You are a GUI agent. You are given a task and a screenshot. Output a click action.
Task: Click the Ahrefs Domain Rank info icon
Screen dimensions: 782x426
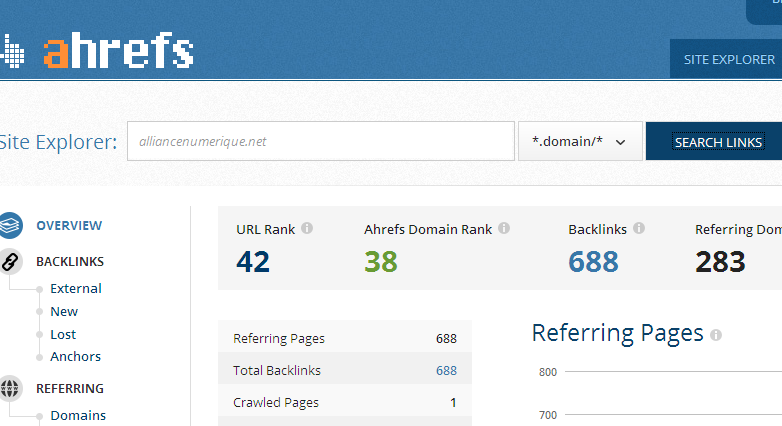pos(504,228)
